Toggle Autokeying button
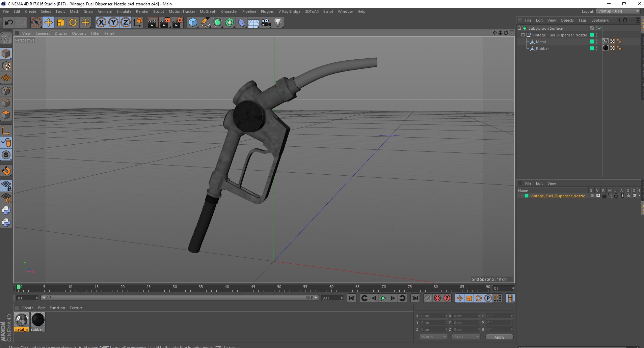 click(437, 298)
